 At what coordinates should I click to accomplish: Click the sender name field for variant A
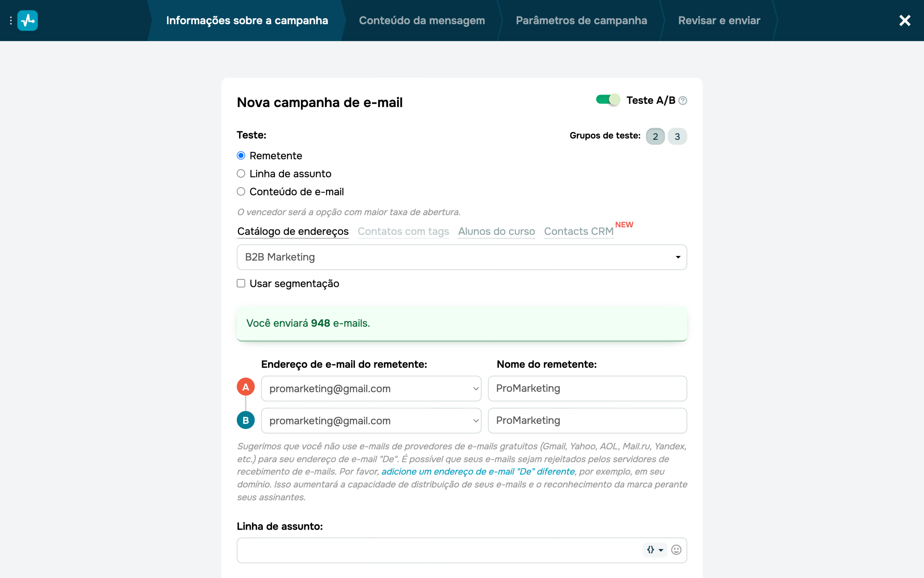(587, 388)
